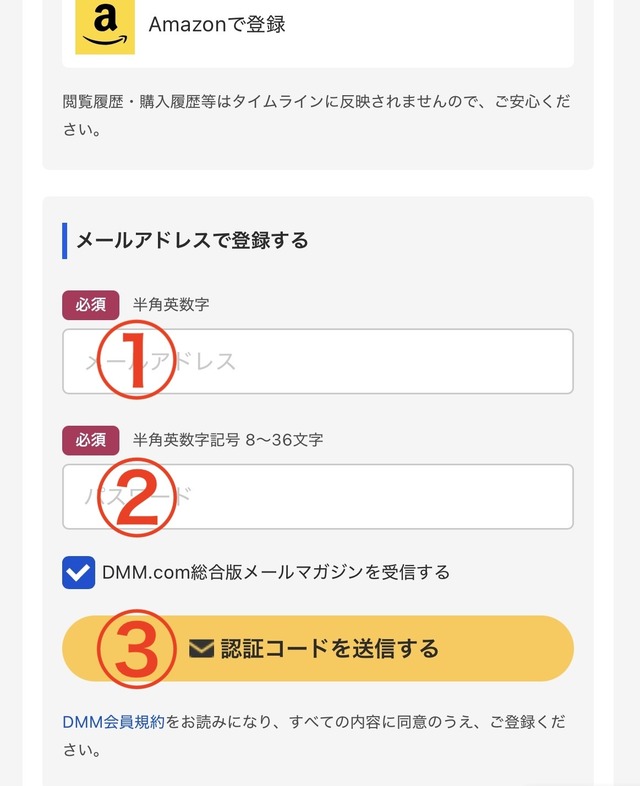
Task: Click the red circled number 2 marker
Action: pos(137,497)
